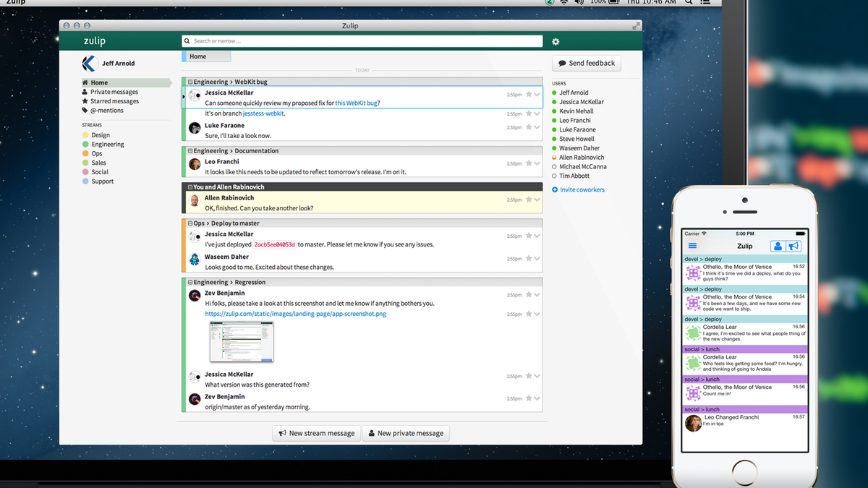Click the commit hash 2acb5ee04053d
This screenshot has width=868, height=488.
pos(274,245)
